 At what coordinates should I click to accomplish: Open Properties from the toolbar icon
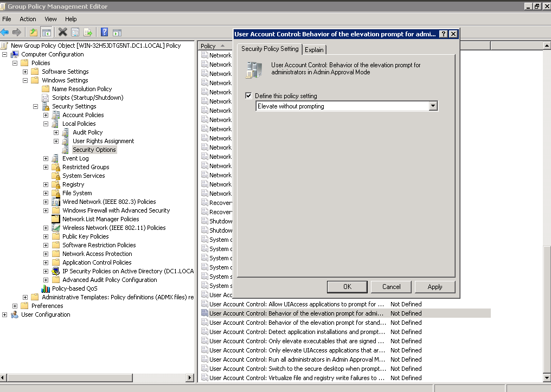(75, 32)
